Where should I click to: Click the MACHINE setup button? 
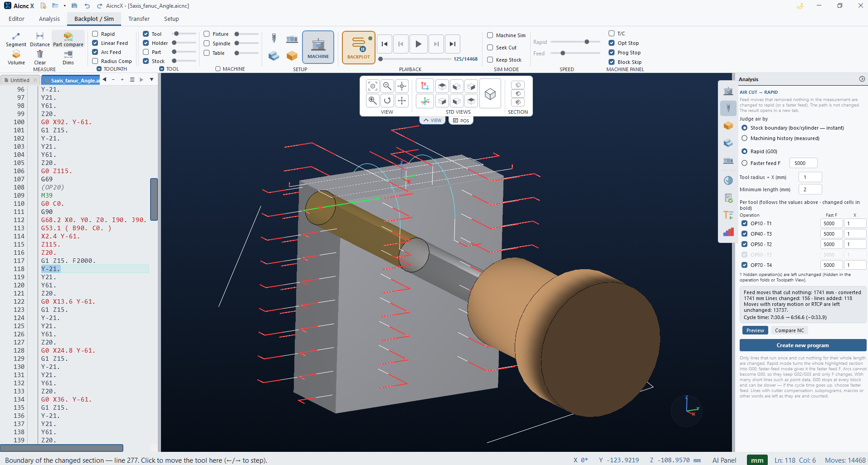318,47
